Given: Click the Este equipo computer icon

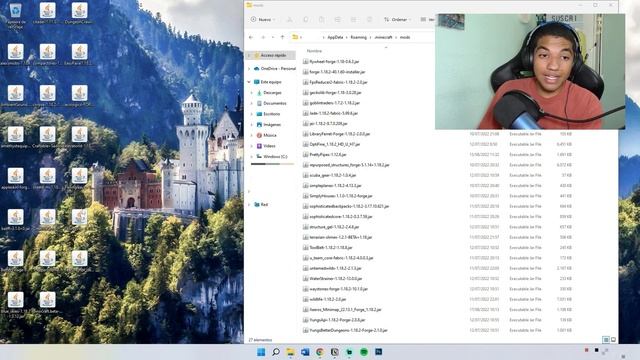Looking at the screenshot, I should [x=257, y=82].
